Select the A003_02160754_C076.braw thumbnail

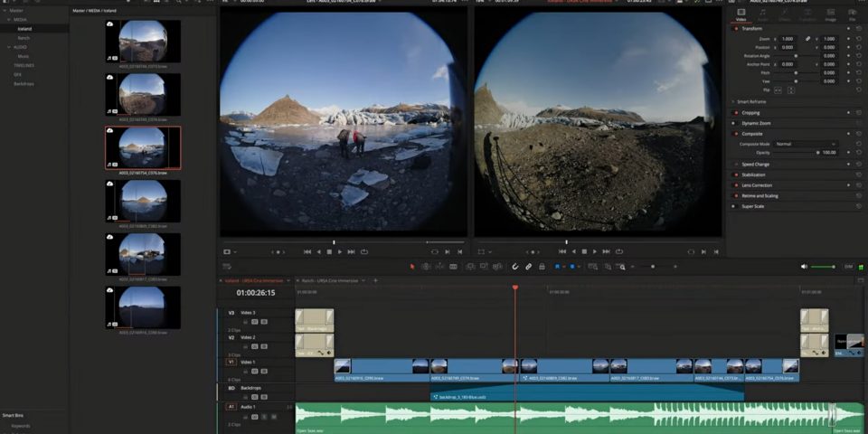(143, 147)
